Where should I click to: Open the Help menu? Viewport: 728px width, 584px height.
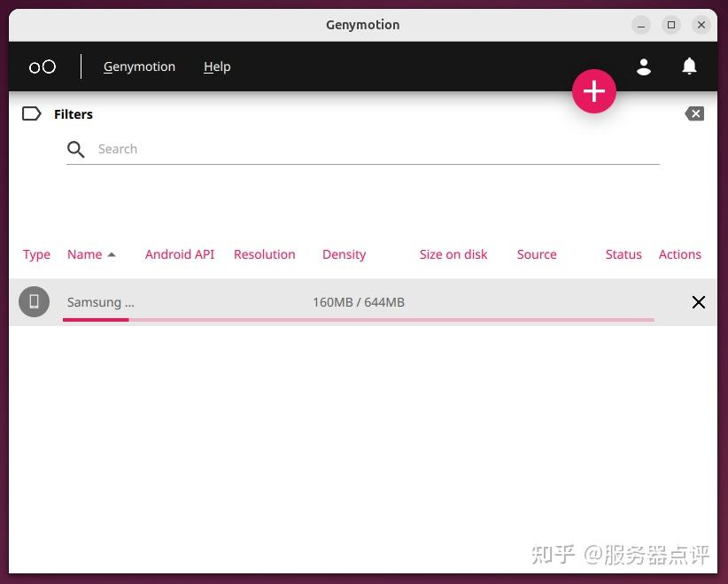click(x=217, y=66)
